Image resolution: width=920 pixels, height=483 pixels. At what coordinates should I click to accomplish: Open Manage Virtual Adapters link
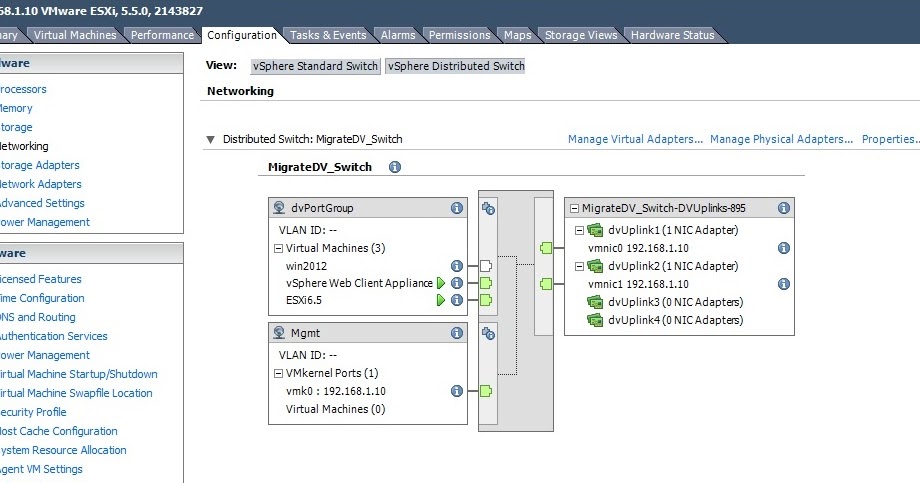click(635, 140)
